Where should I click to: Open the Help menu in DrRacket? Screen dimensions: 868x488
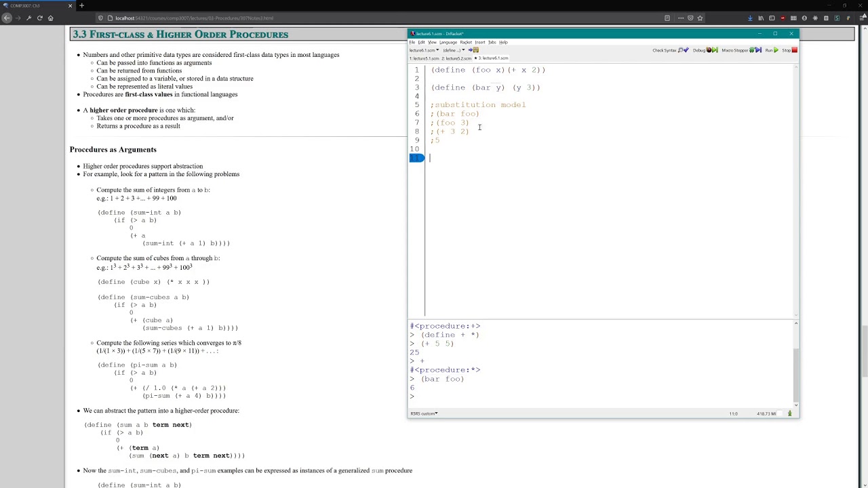(x=503, y=42)
